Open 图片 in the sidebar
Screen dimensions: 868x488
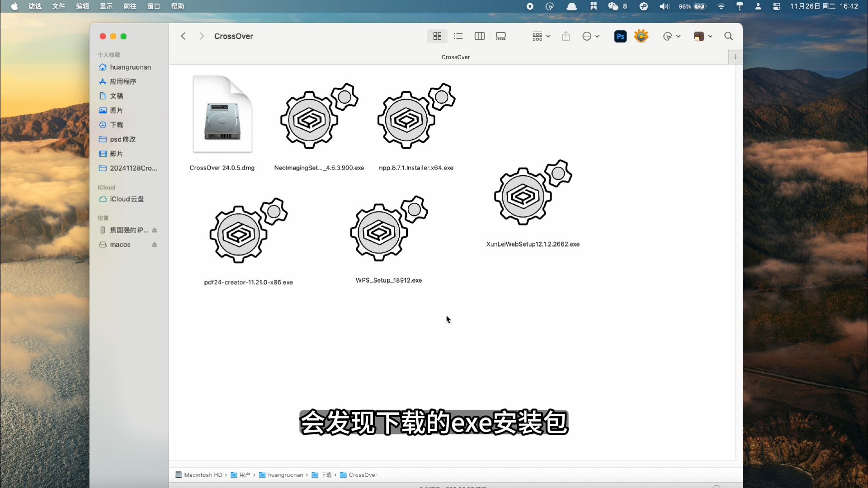pos(111,110)
